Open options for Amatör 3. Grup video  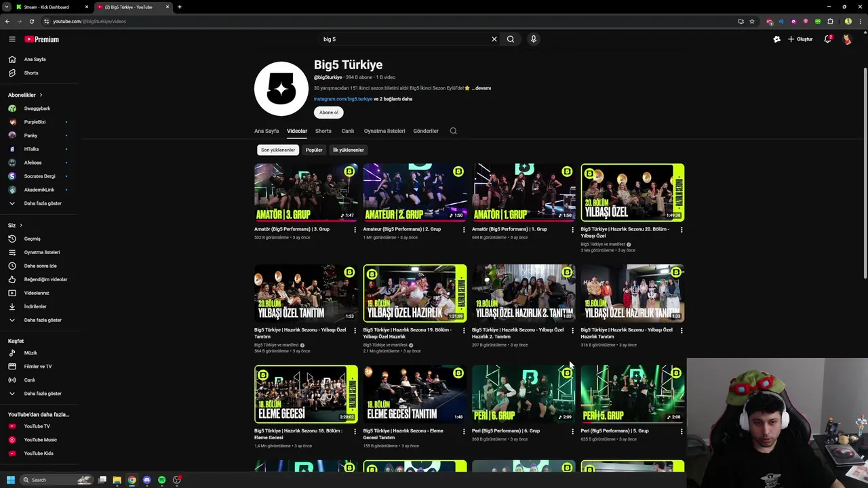tap(355, 230)
